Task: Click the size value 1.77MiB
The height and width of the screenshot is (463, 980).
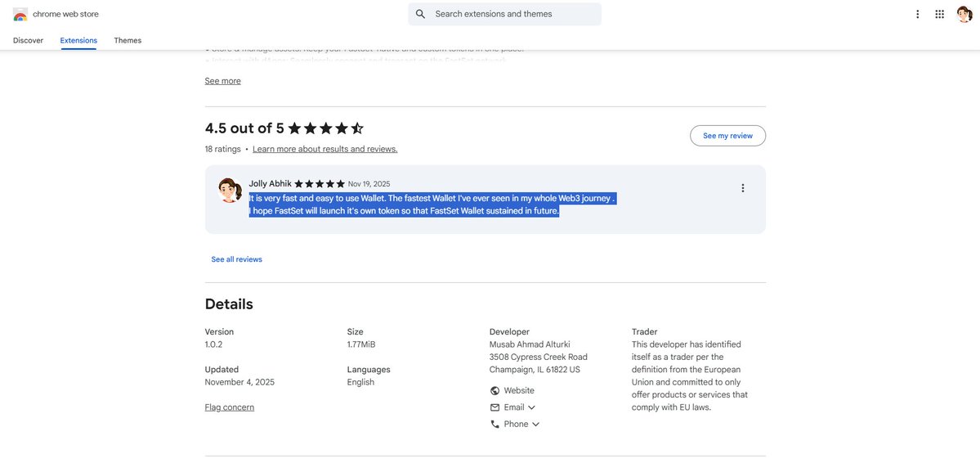Action: pyautogui.click(x=361, y=344)
